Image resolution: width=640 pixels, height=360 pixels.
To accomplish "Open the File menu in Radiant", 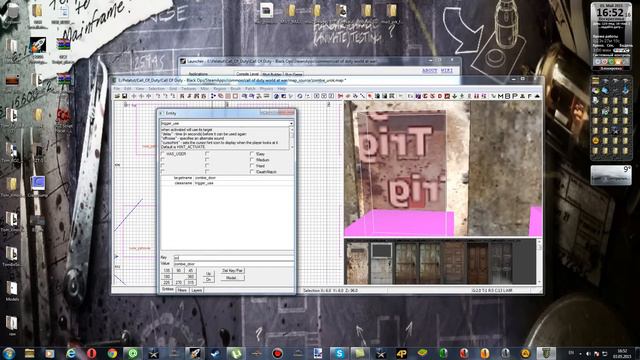I will pos(117,89).
